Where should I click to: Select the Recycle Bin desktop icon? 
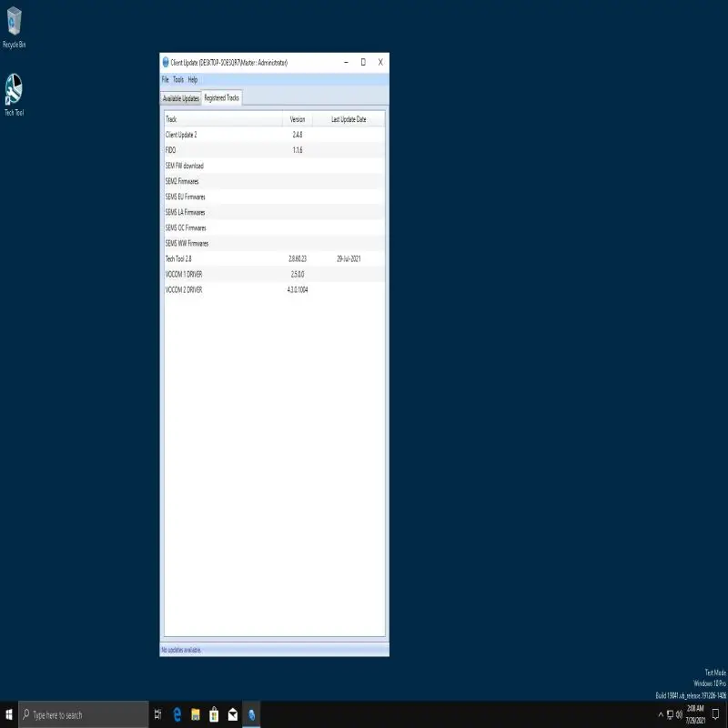[14, 28]
